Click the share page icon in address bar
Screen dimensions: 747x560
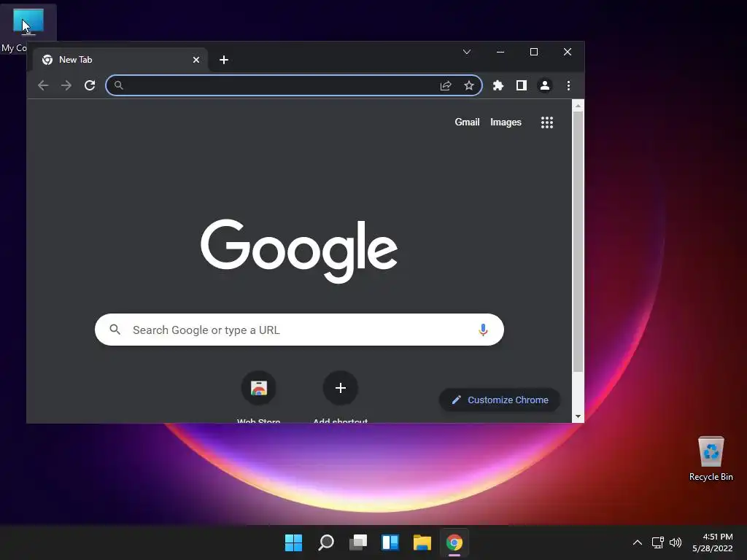click(446, 85)
